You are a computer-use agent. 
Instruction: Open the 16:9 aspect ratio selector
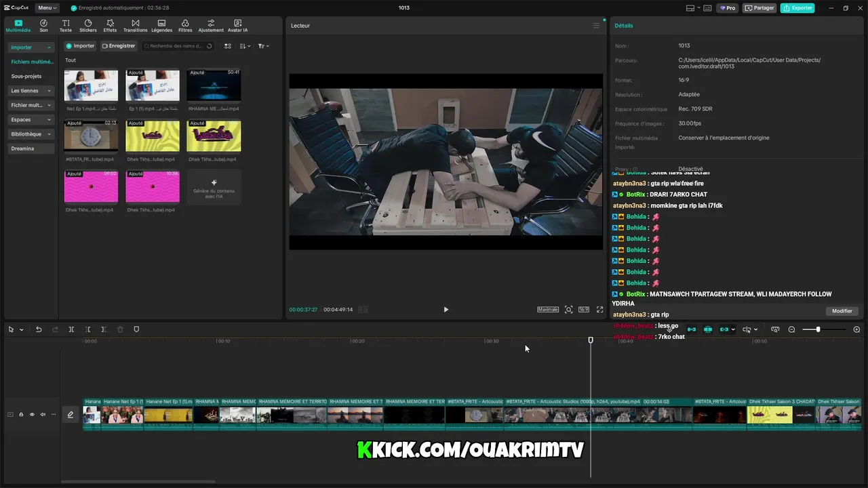[584, 309]
